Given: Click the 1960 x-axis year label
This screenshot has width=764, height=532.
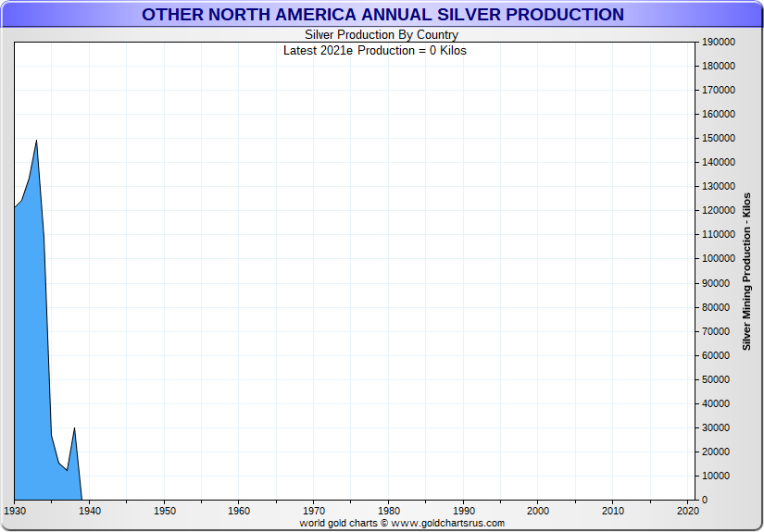Looking at the screenshot, I should click(239, 510).
